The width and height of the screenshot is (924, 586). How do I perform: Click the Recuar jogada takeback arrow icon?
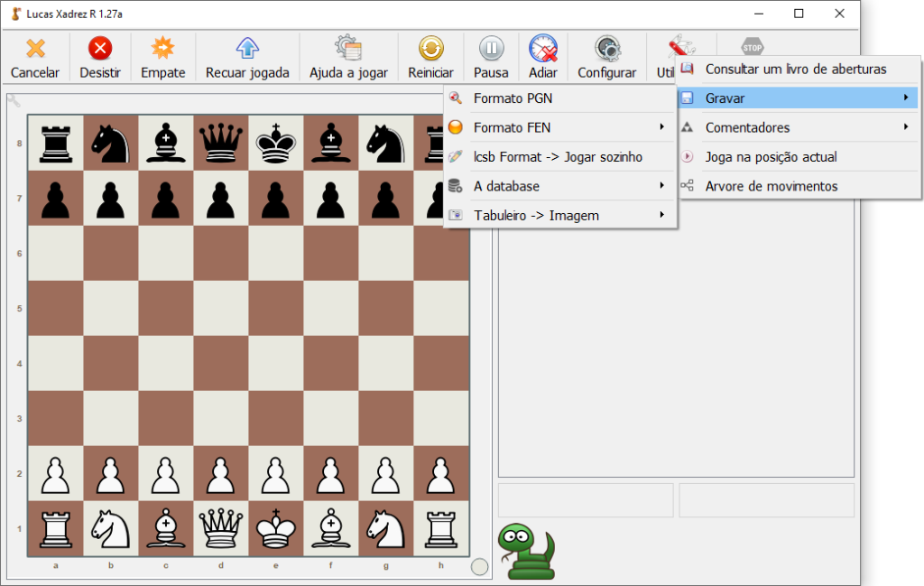pos(247,46)
